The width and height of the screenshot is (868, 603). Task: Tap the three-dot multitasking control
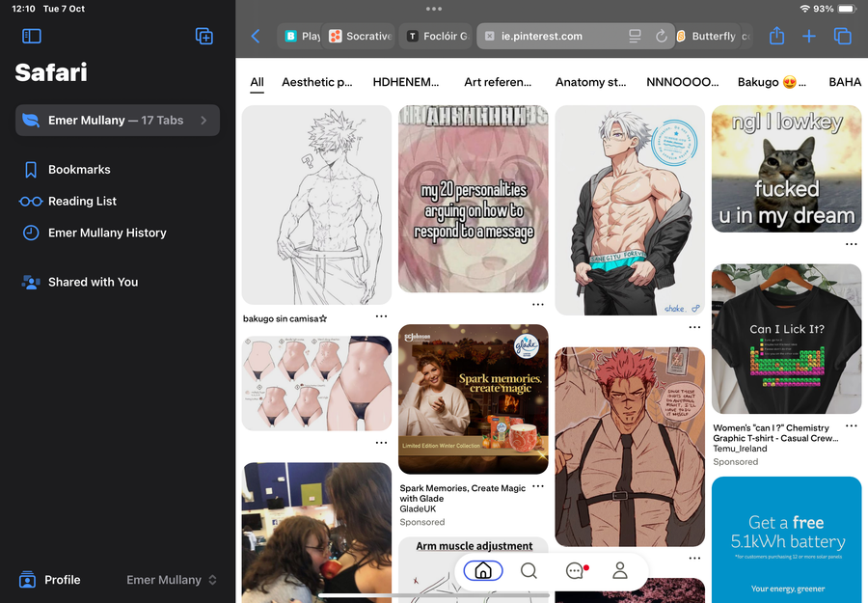pyautogui.click(x=434, y=9)
